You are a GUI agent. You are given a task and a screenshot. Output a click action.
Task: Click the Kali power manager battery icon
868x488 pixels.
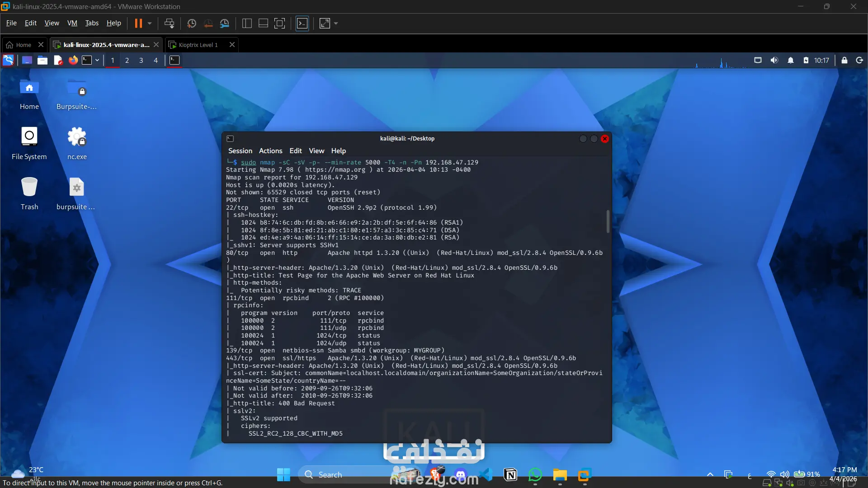(x=806, y=60)
